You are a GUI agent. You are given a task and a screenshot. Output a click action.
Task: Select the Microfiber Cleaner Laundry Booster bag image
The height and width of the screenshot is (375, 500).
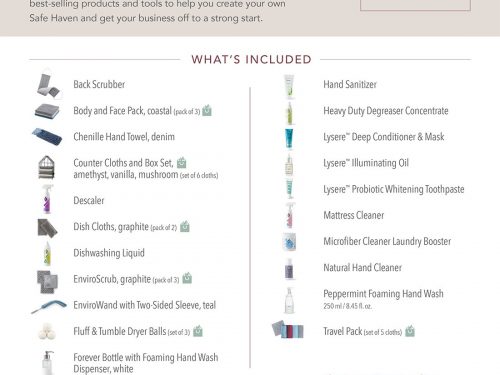tap(289, 242)
